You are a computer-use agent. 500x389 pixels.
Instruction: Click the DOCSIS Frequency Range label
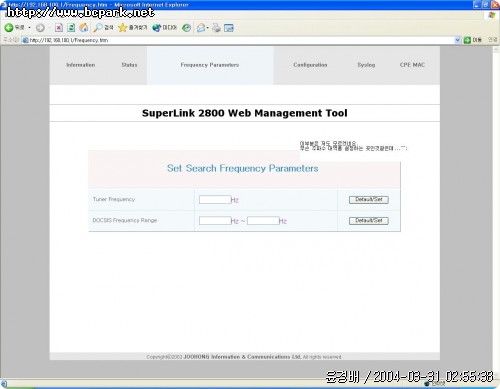pos(125,220)
